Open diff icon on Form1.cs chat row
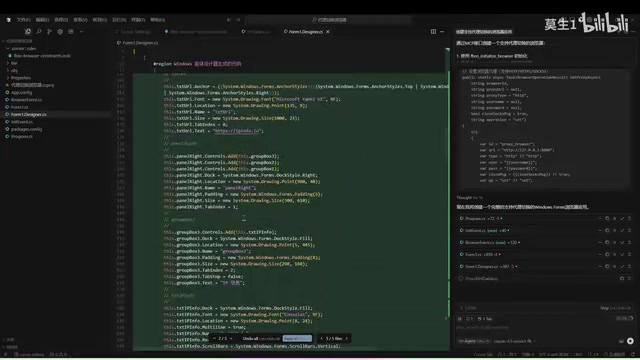Image resolution: width=640 pixels, height=360 pixels. (x=607, y=254)
